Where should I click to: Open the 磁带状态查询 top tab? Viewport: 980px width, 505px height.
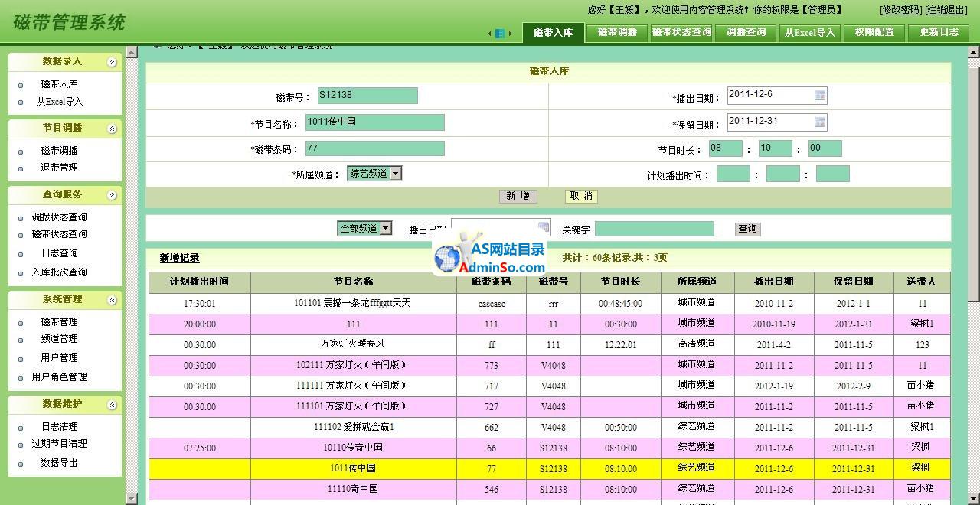coord(681,33)
